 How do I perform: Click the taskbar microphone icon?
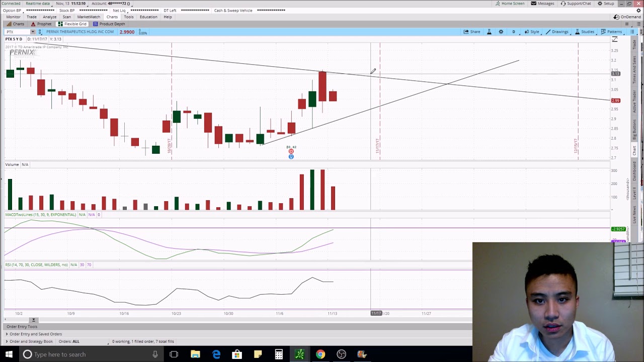(x=155, y=354)
